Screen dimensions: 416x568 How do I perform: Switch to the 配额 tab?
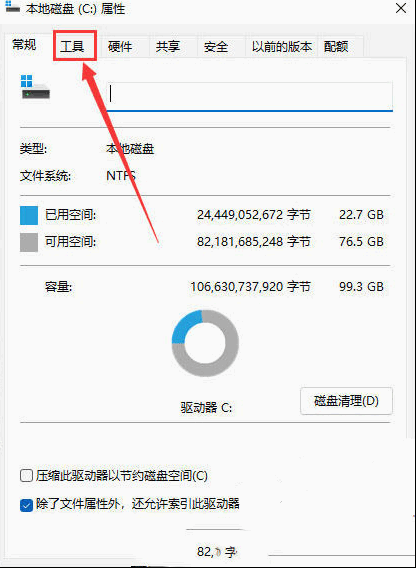click(336, 46)
